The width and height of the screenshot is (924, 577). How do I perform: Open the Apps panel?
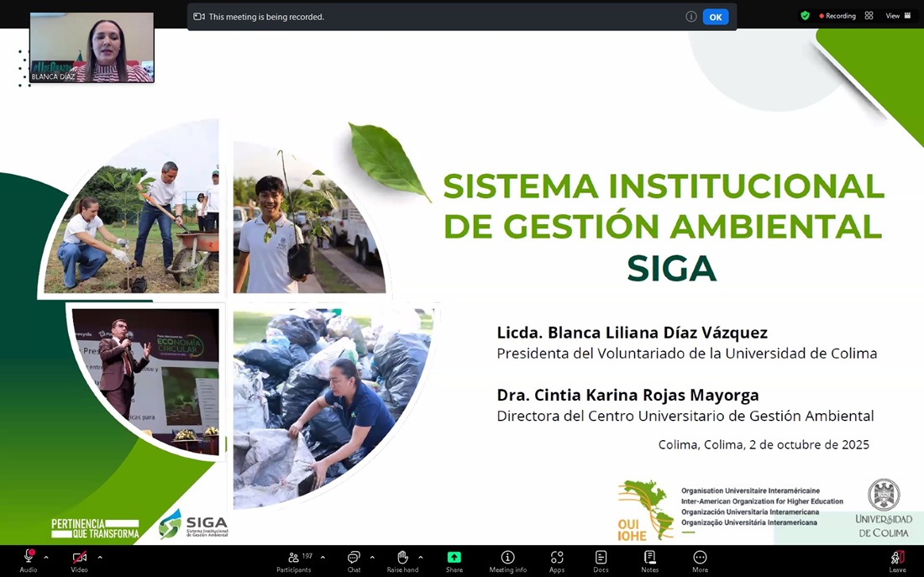coord(557,560)
